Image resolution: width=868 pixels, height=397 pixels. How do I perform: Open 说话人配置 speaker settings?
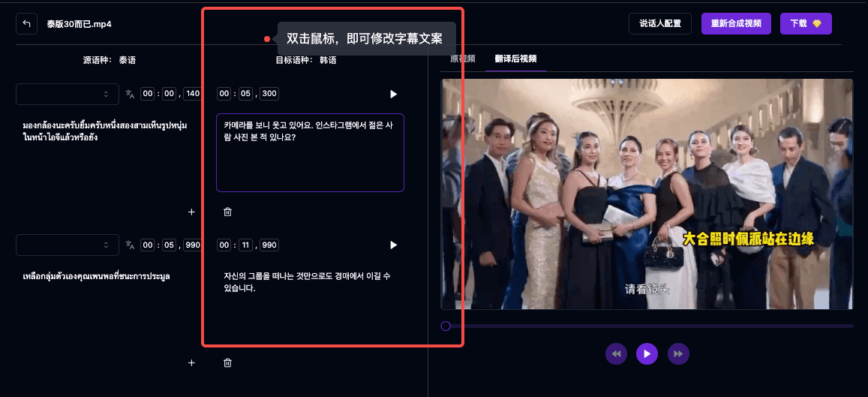(659, 24)
